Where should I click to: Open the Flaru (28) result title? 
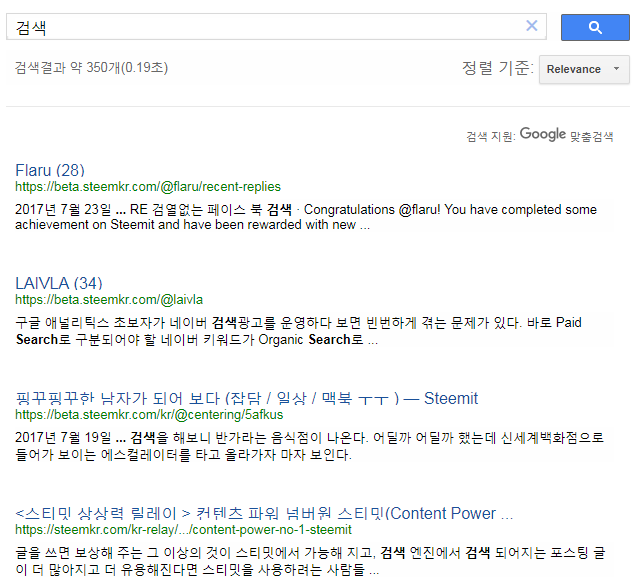coord(50,170)
